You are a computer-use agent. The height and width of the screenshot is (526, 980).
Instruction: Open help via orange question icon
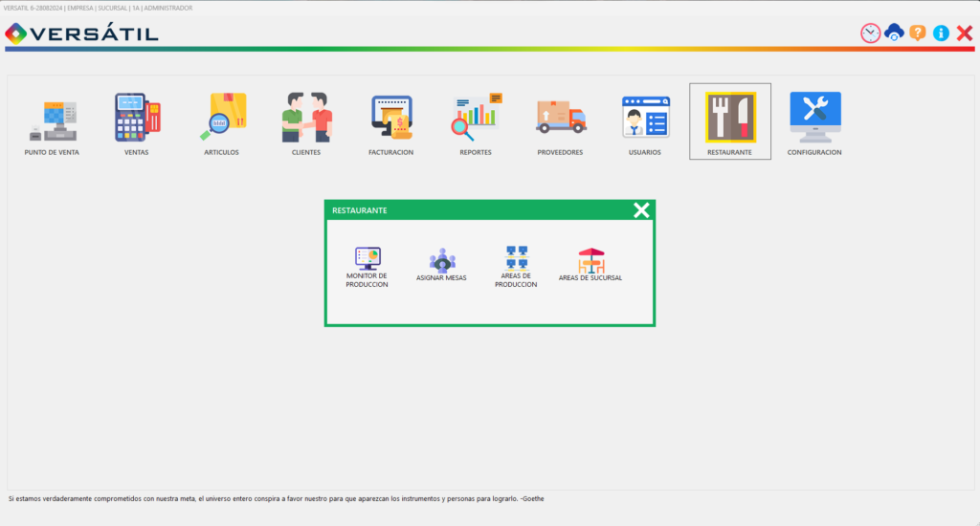coord(918,33)
